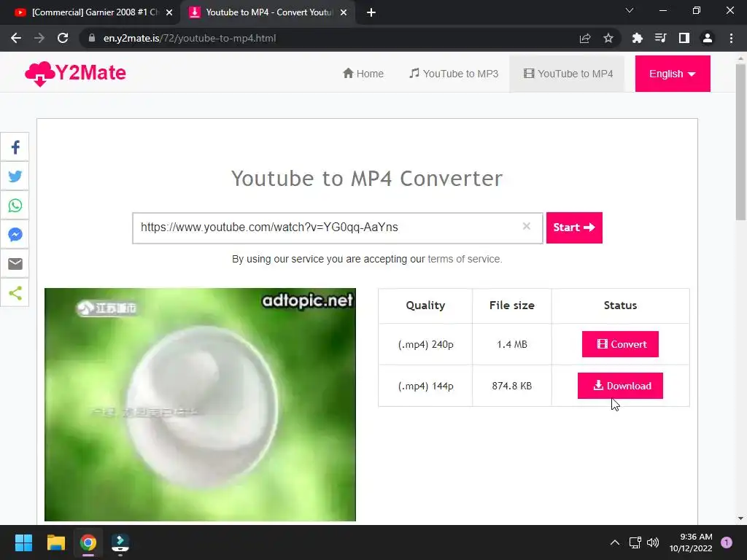
Task: Open a new browser tab
Action: coord(371,12)
